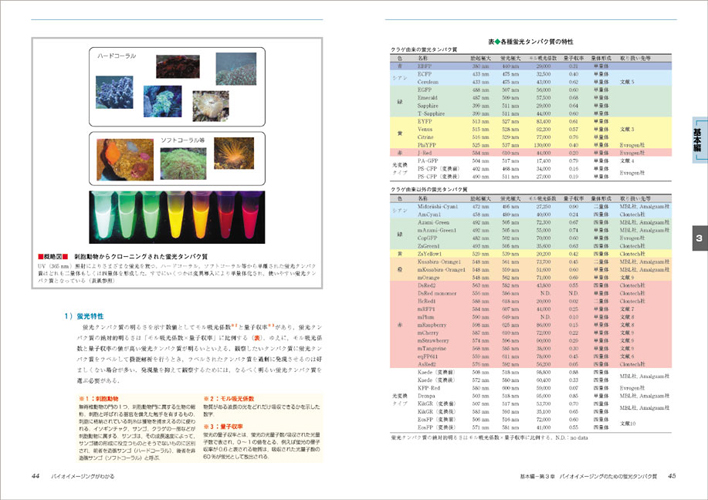Click the クラゲ由来の蛍光タンパク質 table heading
This screenshot has height=500, width=708.
coord(425,48)
